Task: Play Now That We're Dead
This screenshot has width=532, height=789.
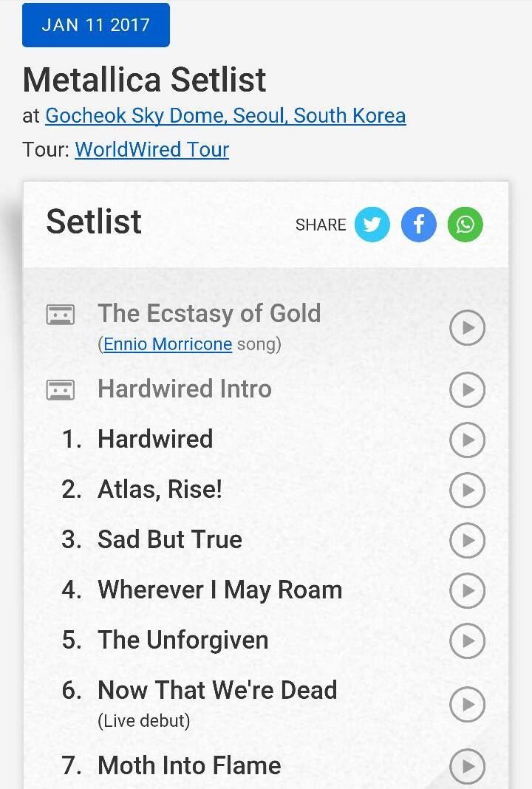Action: pos(468,704)
